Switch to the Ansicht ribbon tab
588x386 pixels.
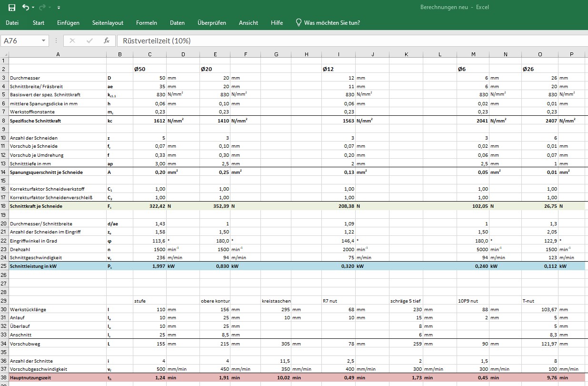coord(248,22)
